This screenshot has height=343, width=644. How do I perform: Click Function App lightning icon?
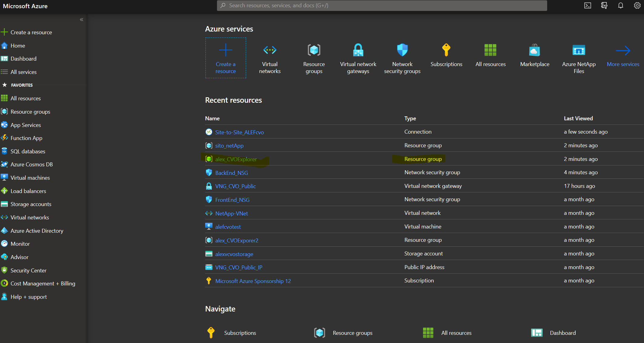coord(4,138)
